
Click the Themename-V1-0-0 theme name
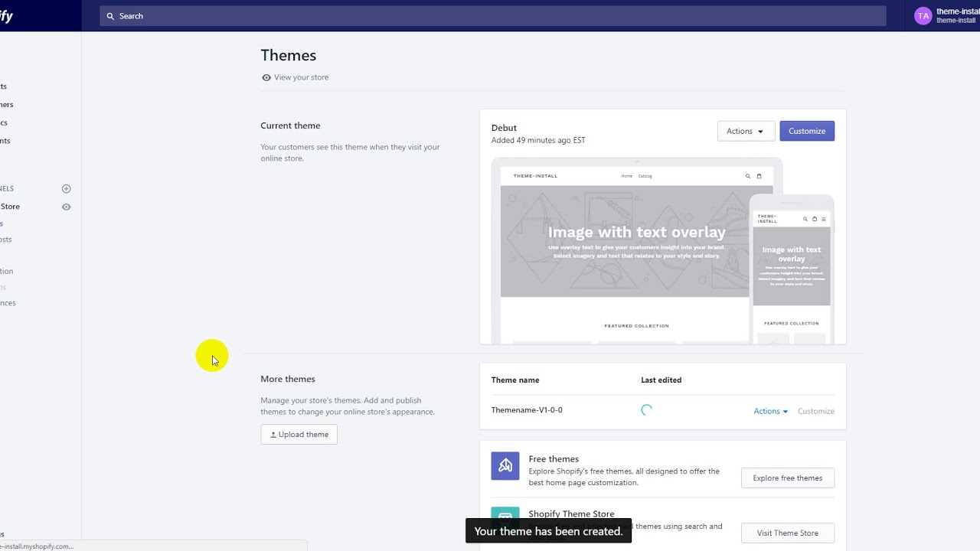tap(527, 410)
